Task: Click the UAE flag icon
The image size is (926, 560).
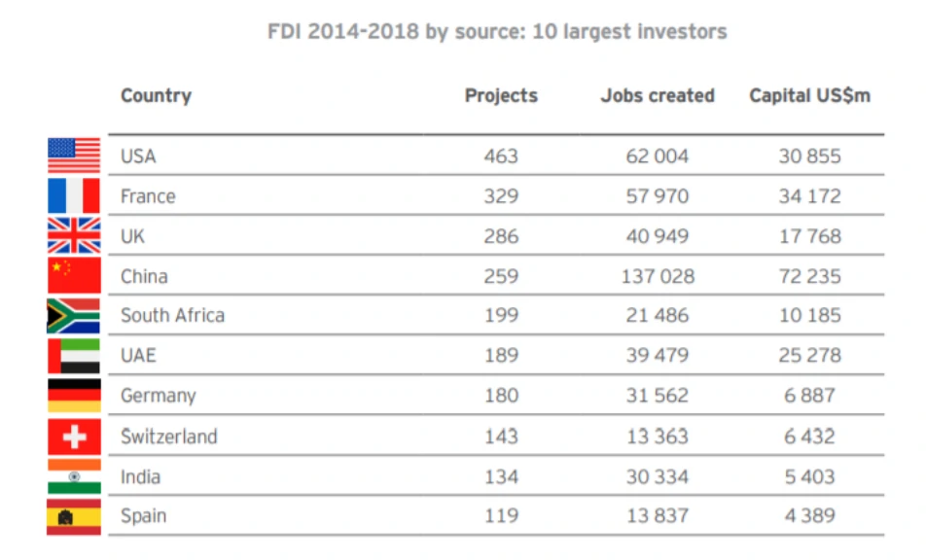Action: (x=74, y=356)
